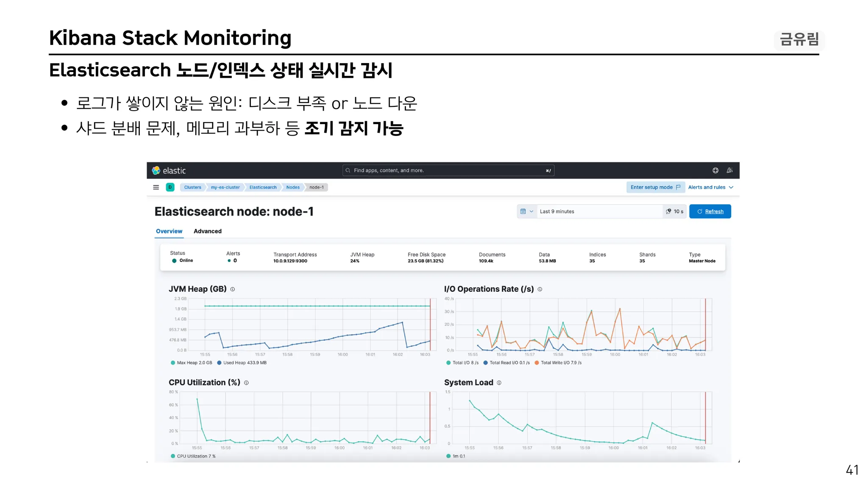Toggle Total Read I/O legend series
The image size is (868, 488).
[506, 363]
